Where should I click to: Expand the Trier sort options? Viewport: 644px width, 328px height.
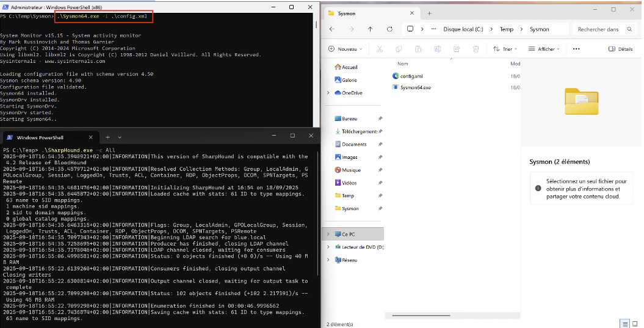(505, 49)
